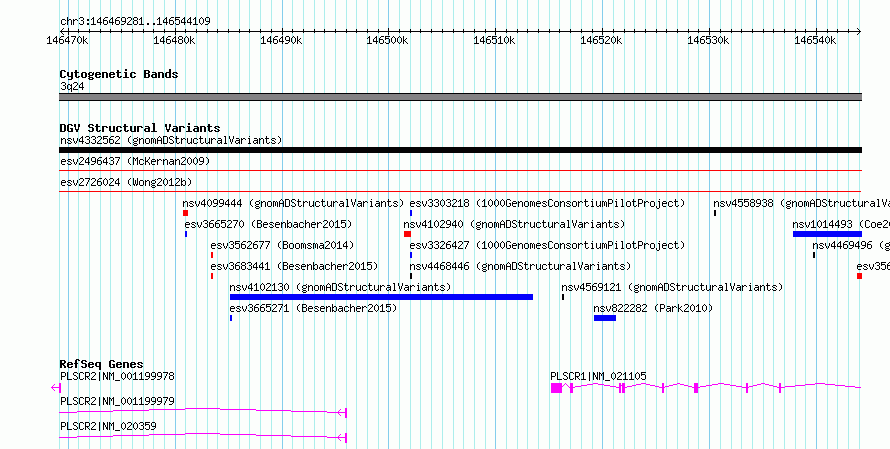Click the red nsv4102940 variant marker
The height and width of the screenshot is (449, 890).
coord(407,234)
